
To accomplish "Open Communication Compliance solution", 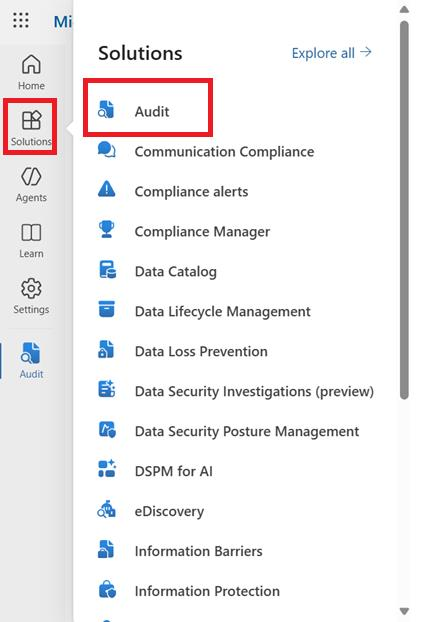I will [224, 152].
